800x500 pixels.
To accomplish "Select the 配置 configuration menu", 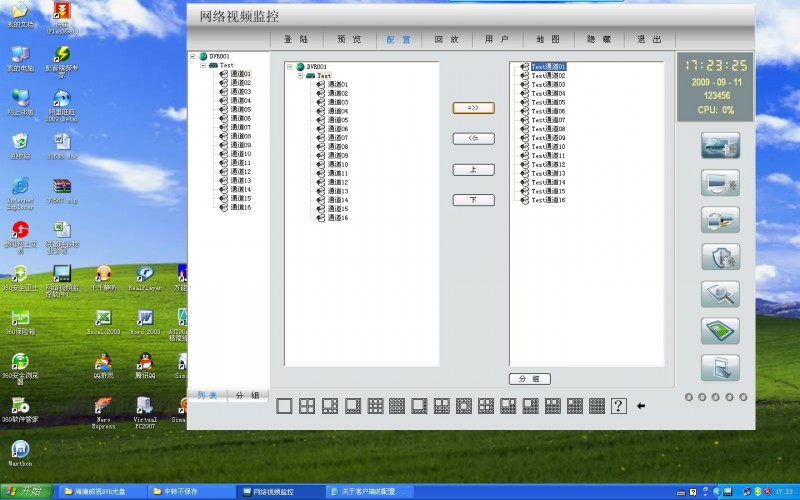I will click(398, 39).
